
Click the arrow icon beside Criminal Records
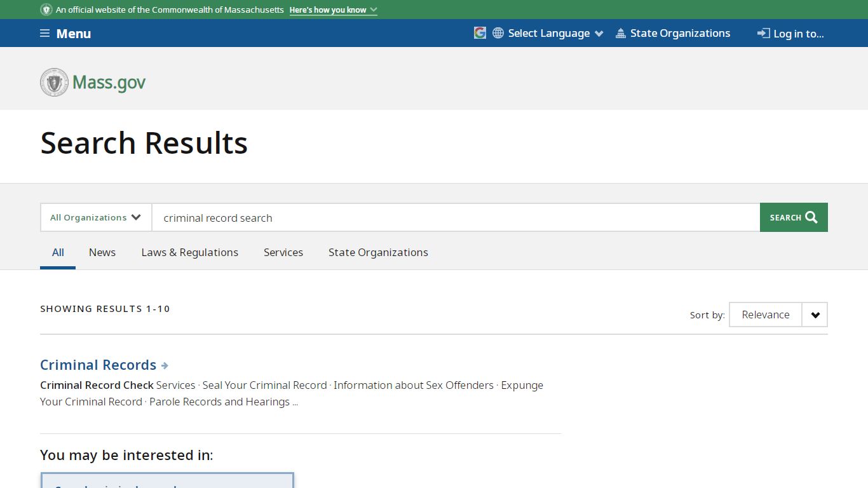point(165,365)
